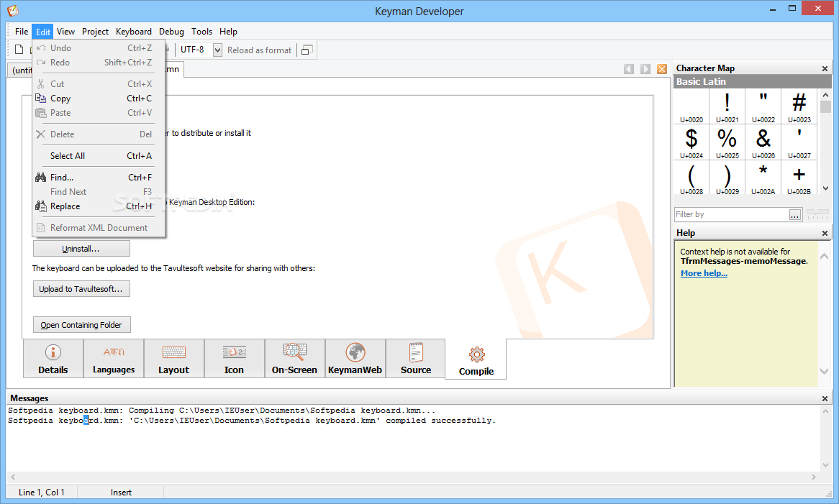Choose Replace in the Edit menu
The height and width of the screenshot is (504, 839).
[99, 206]
